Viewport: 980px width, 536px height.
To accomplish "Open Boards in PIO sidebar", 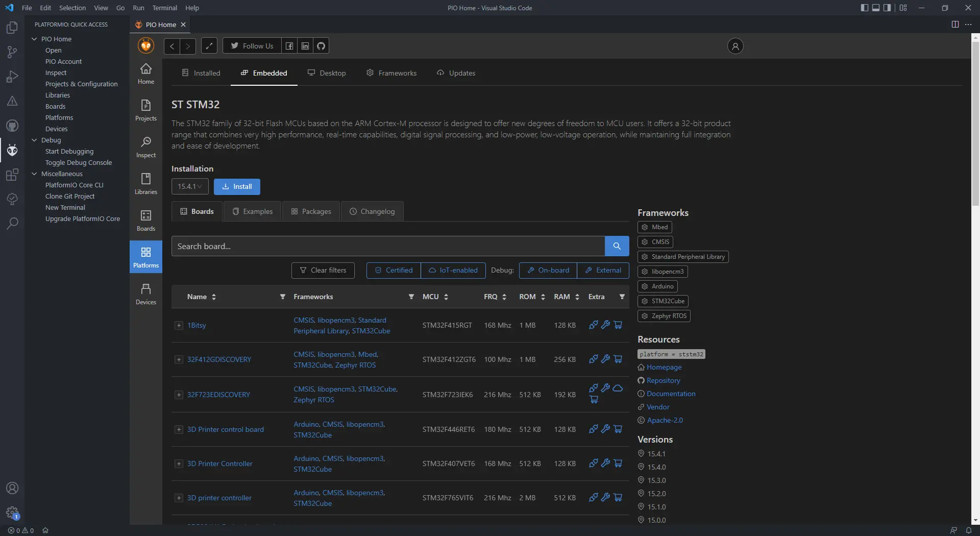I will point(146,221).
